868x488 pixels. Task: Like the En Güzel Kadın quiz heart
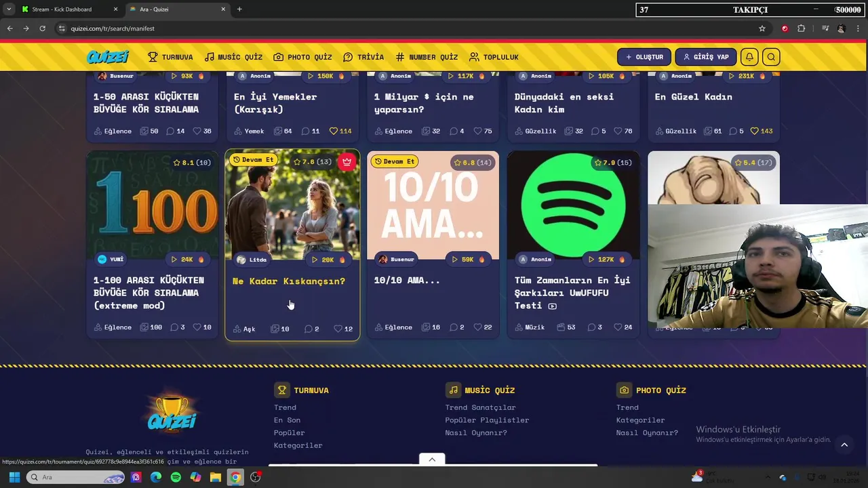click(754, 131)
